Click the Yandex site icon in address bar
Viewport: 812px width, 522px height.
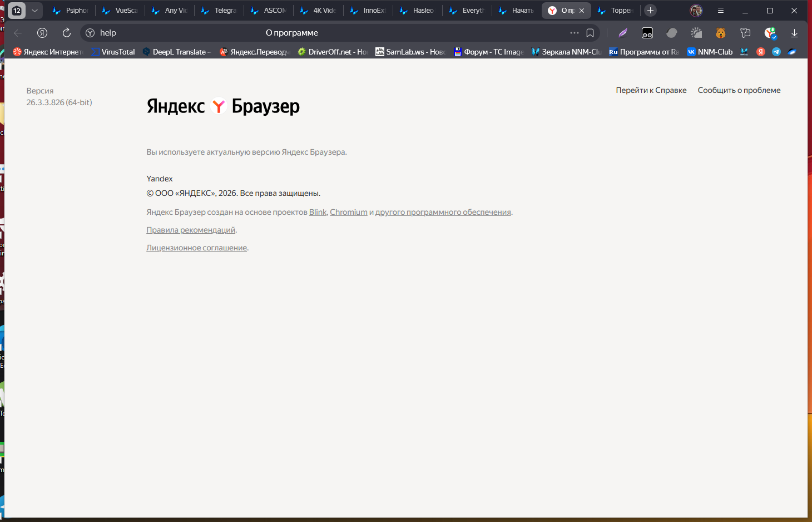(90, 33)
